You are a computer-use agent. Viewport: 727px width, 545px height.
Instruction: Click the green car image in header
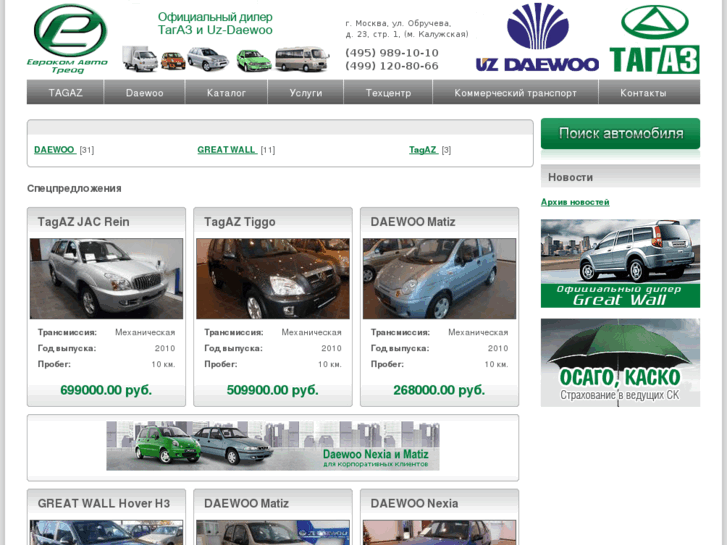[x=254, y=61]
